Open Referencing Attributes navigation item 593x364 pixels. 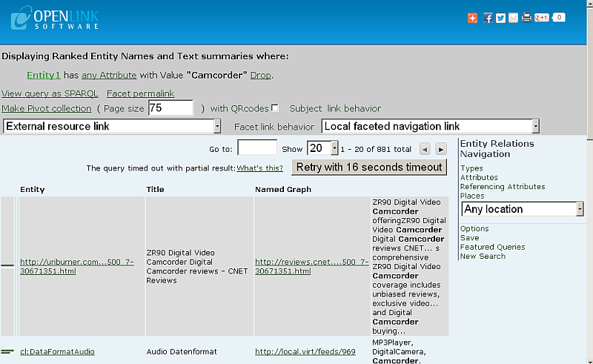click(x=503, y=187)
